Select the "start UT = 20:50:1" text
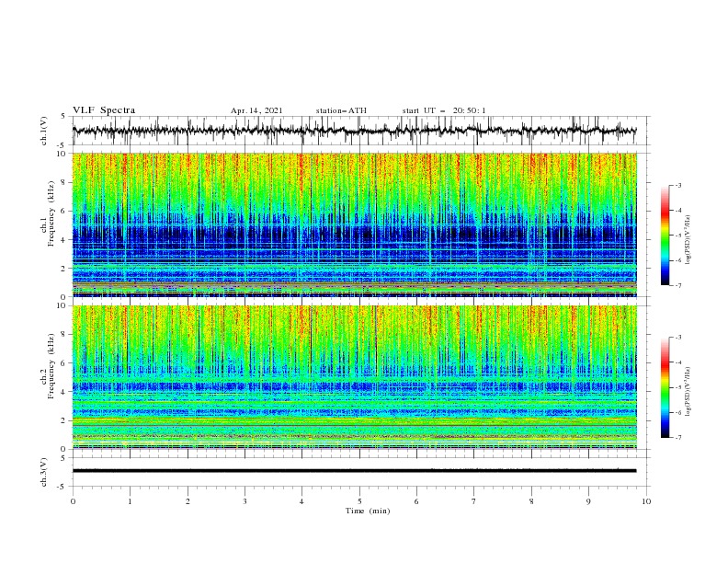This screenshot has height=563, width=728. click(x=444, y=110)
